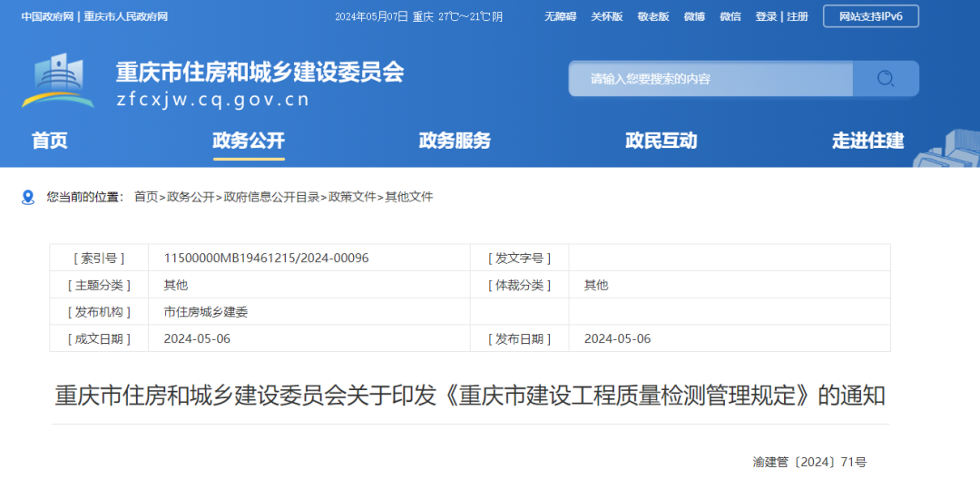Open the 首页 navigation tab
Viewport: 980px width, 479px height.
pyautogui.click(x=50, y=141)
